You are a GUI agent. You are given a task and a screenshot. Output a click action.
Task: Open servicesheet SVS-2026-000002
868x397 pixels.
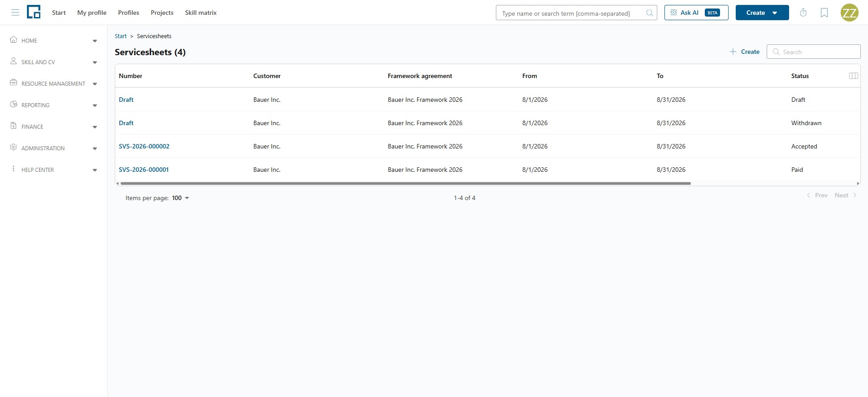144,146
